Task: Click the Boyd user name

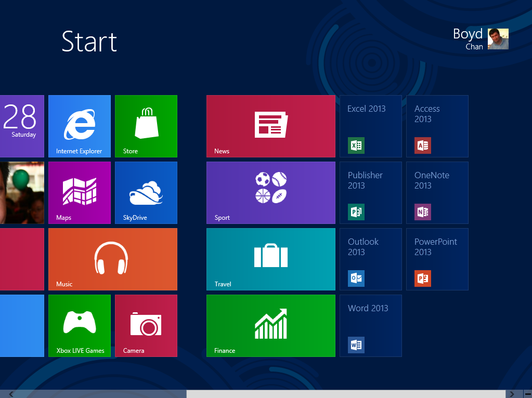Action: click(468, 34)
